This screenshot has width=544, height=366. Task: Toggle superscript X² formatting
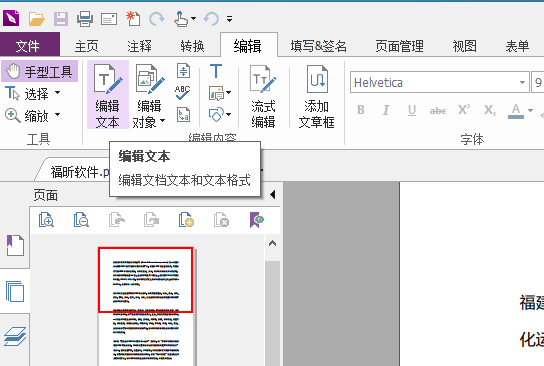pos(464,110)
